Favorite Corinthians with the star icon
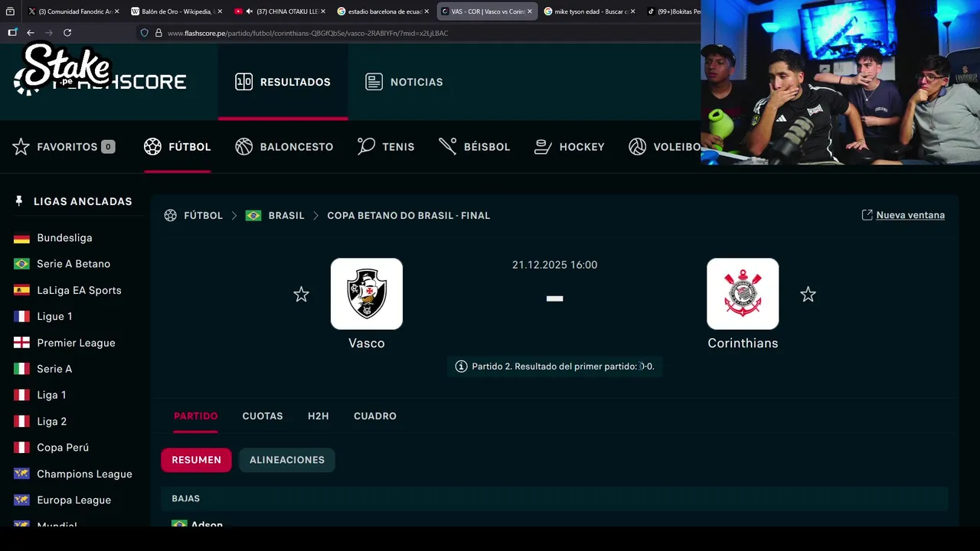 [808, 295]
